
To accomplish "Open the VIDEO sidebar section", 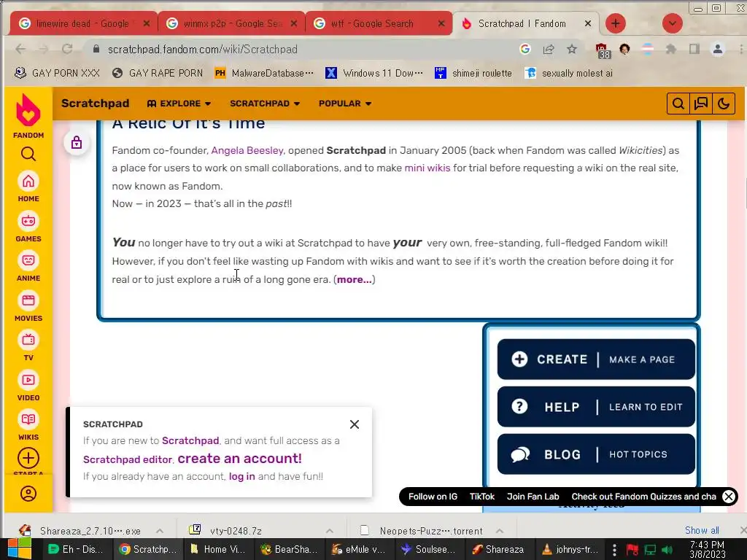I will point(28,386).
